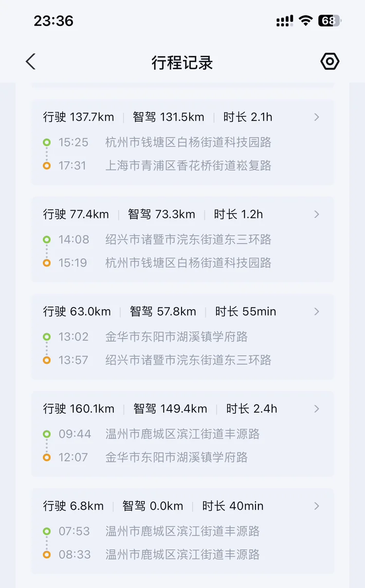Tap the 行程记录 page title
This screenshot has height=588, width=365.
[182, 63]
